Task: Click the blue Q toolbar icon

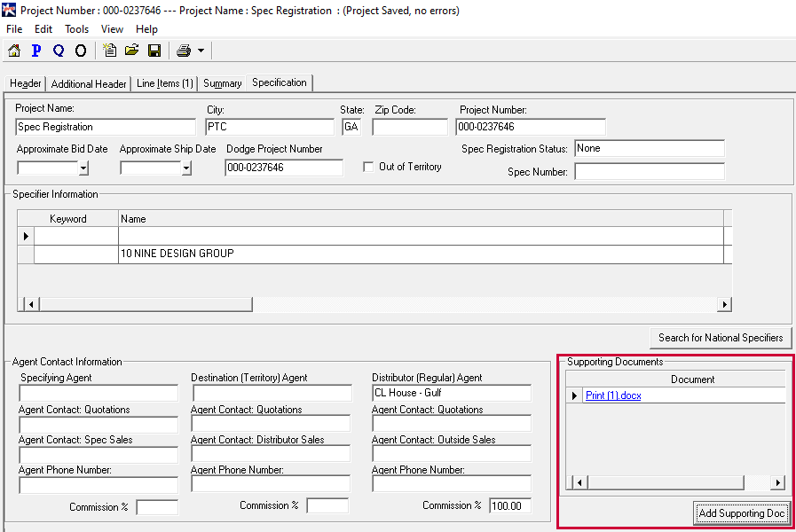Action: pos(59,51)
